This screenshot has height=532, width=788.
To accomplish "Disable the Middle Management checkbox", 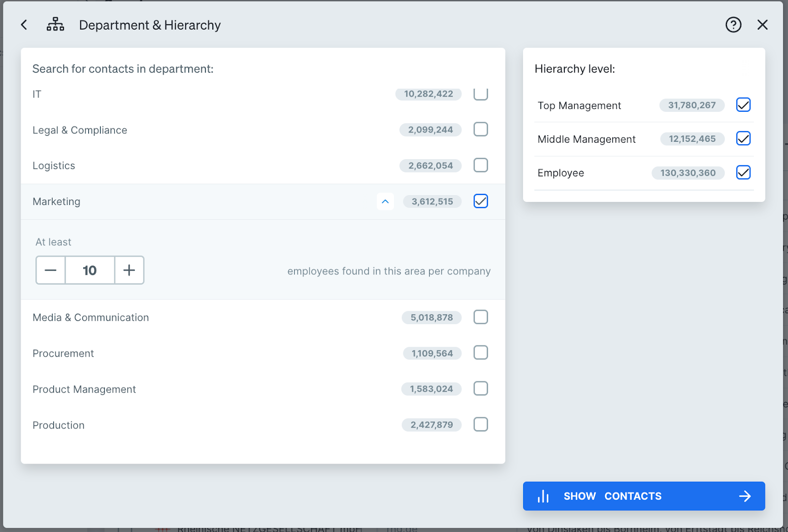I will tap(743, 139).
